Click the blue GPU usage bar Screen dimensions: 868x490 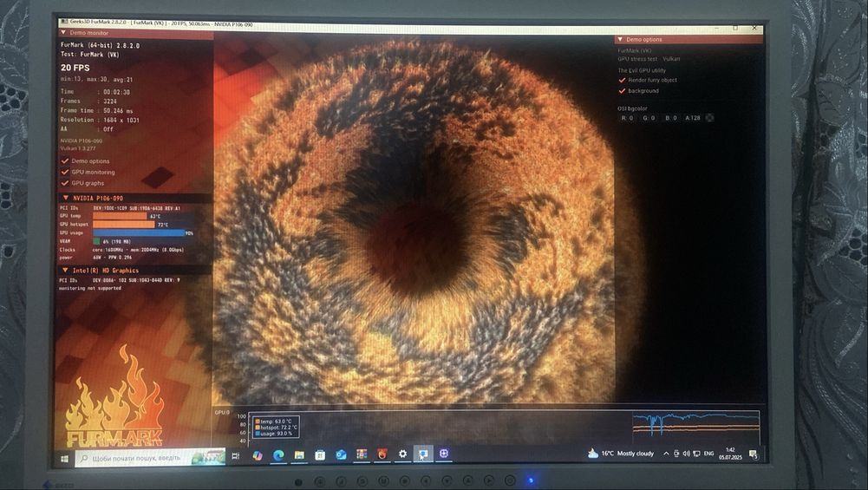tap(139, 232)
